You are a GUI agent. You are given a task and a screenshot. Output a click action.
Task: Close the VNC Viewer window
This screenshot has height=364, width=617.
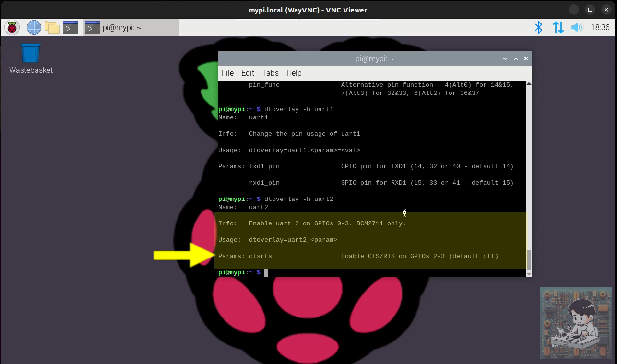[x=606, y=10]
